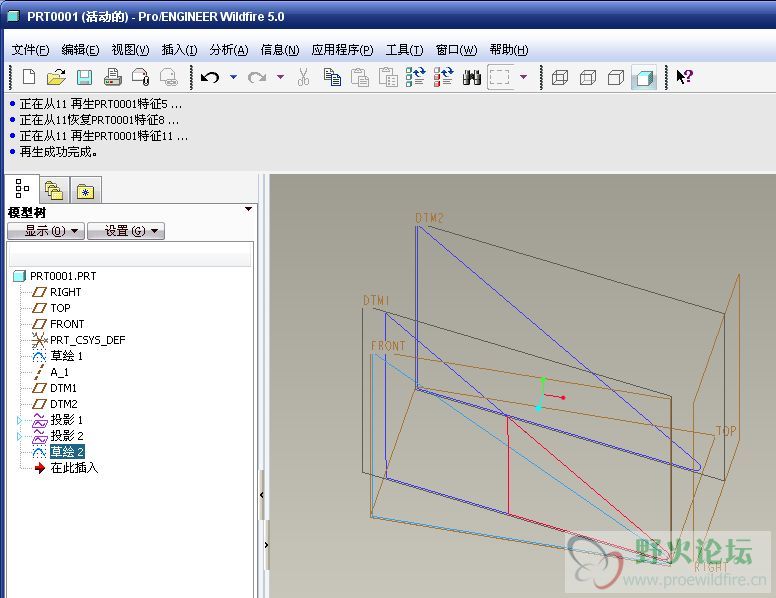This screenshot has width=776, height=598.
Task: Click the Paste Special icon
Action: 388,77
